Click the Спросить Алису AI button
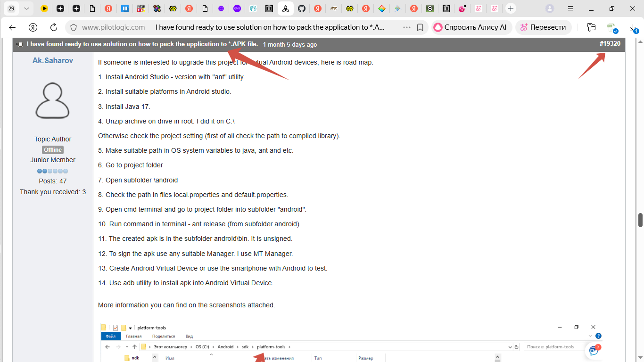 tap(471, 27)
